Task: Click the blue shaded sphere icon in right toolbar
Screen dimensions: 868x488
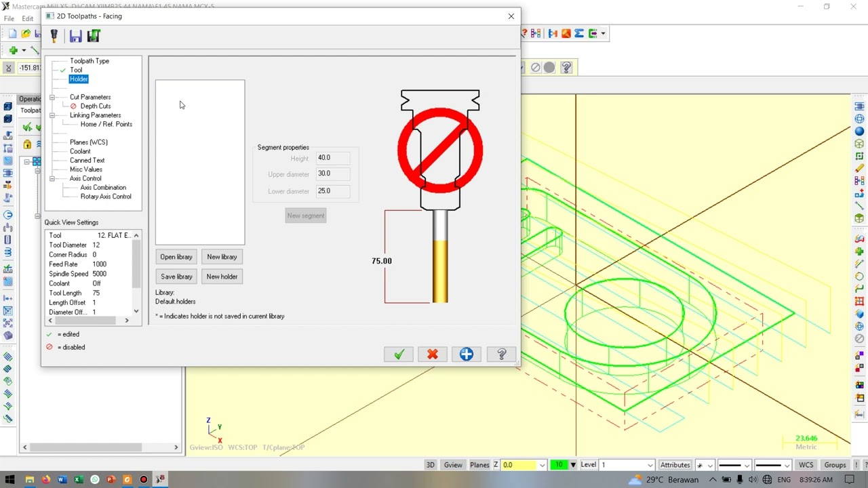Action: (859, 131)
